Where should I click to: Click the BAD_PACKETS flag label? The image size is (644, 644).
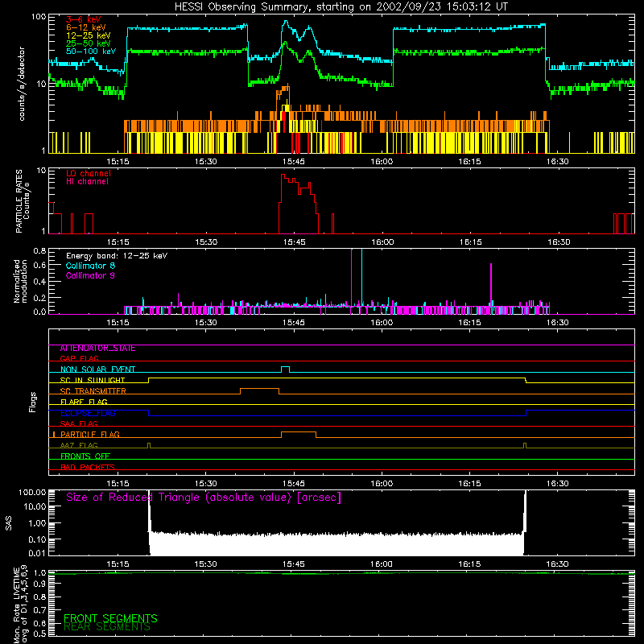[x=88, y=468]
